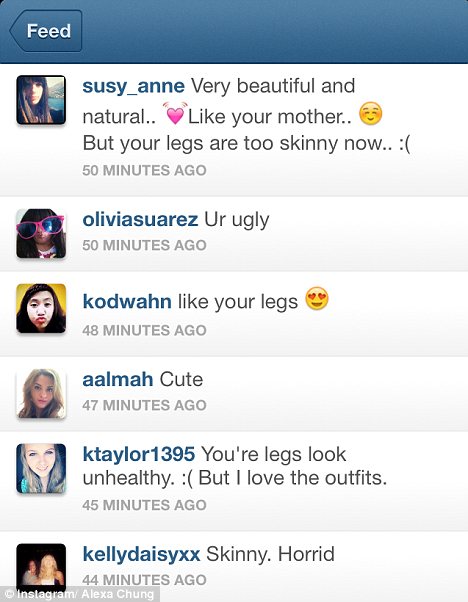Tap the heart-eyes emoji in kodwahn's comment
The width and height of the screenshot is (468, 602).
[x=317, y=299]
